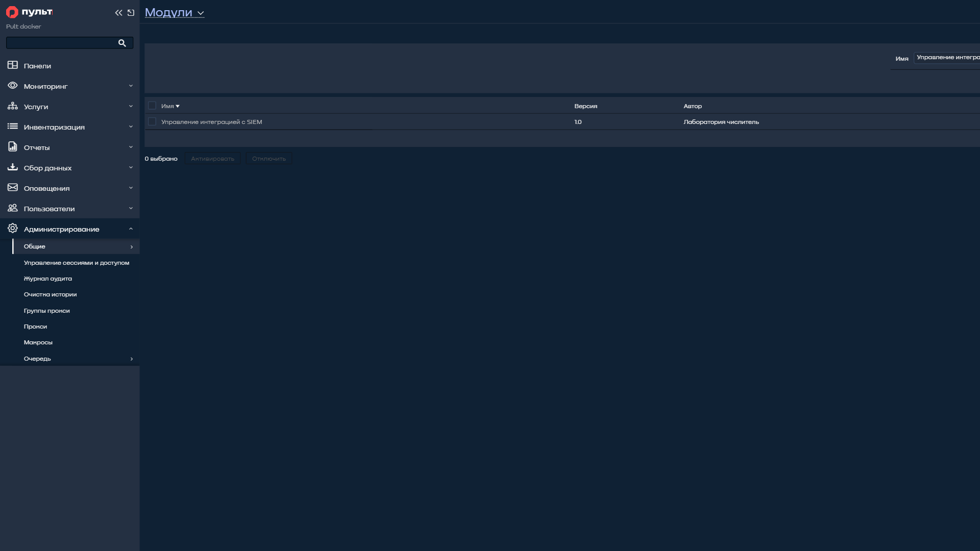This screenshot has width=980, height=551.
Task: Click the Оповещения envelope icon
Action: click(x=13, y=188)
